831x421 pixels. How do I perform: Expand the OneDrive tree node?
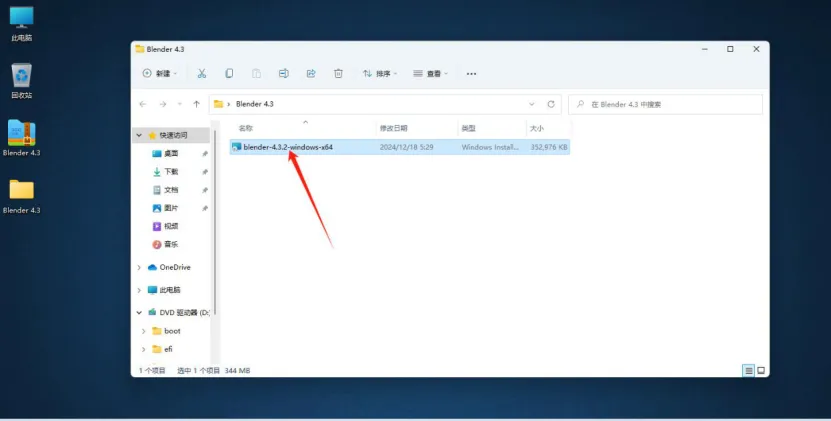tap(139, 268)
